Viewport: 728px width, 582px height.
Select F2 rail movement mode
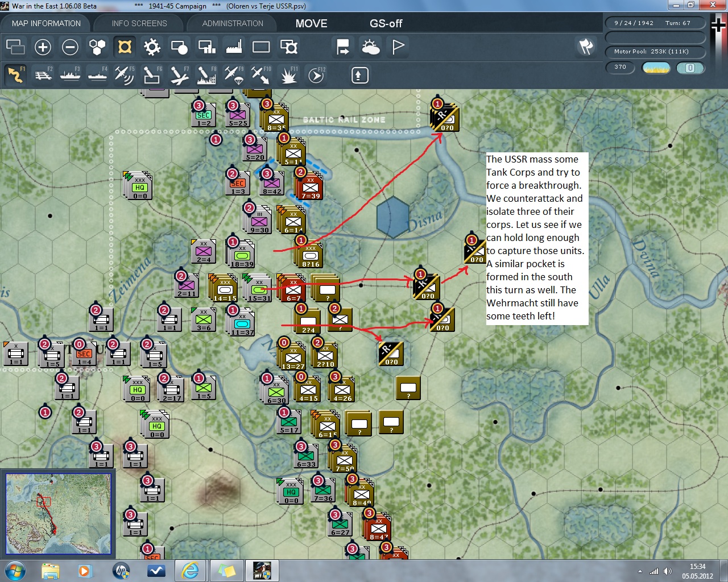(x=43, y=75)
